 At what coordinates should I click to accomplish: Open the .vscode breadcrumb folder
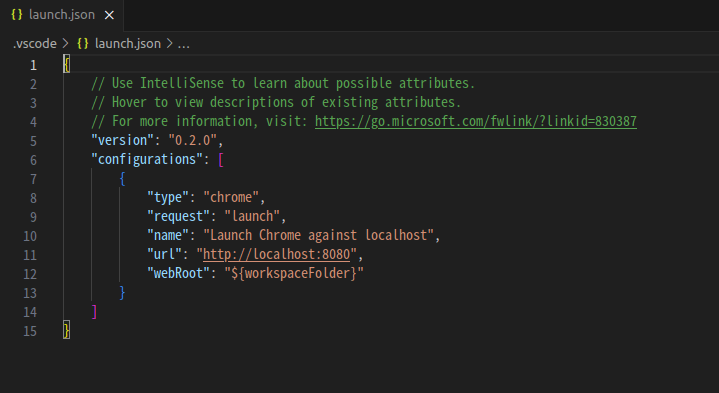(x=35, y=44)
